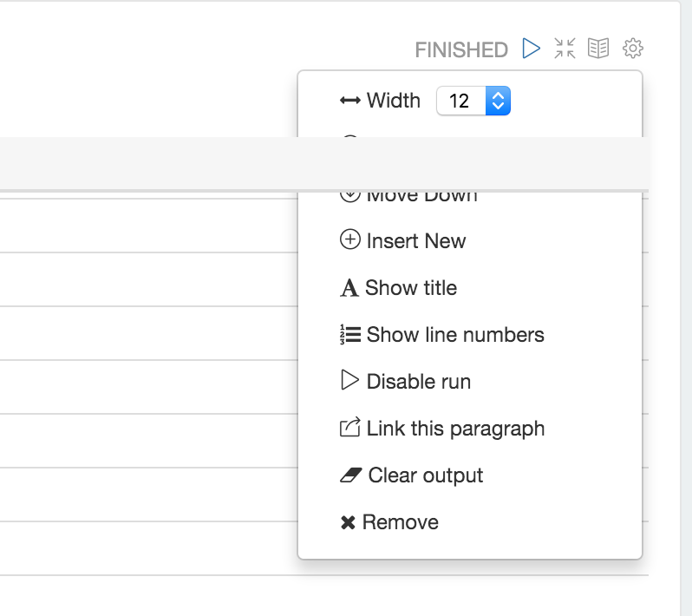Hide the editor using the collapse arrows icon

coord(565,49)
